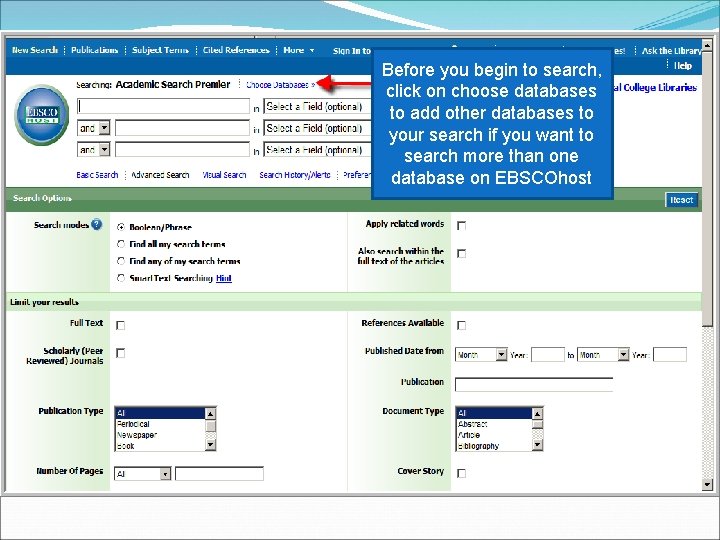Select Article in Document Type list
720x540 pixels.
(x=469, y=435)
